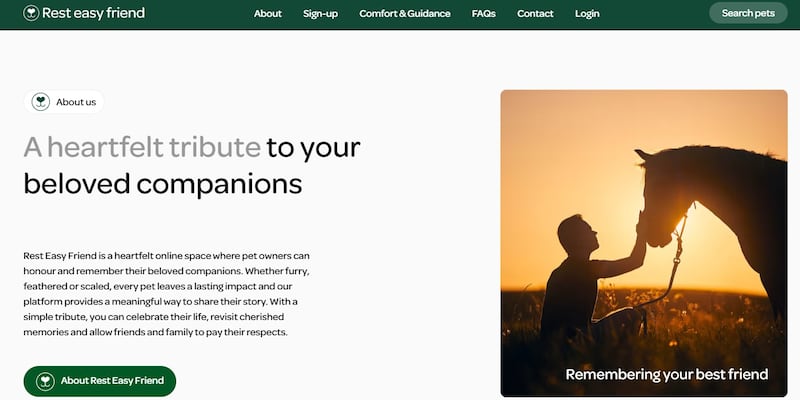Click the Login link in header
This screenshot has height=400, width=800.
(587, 14)
